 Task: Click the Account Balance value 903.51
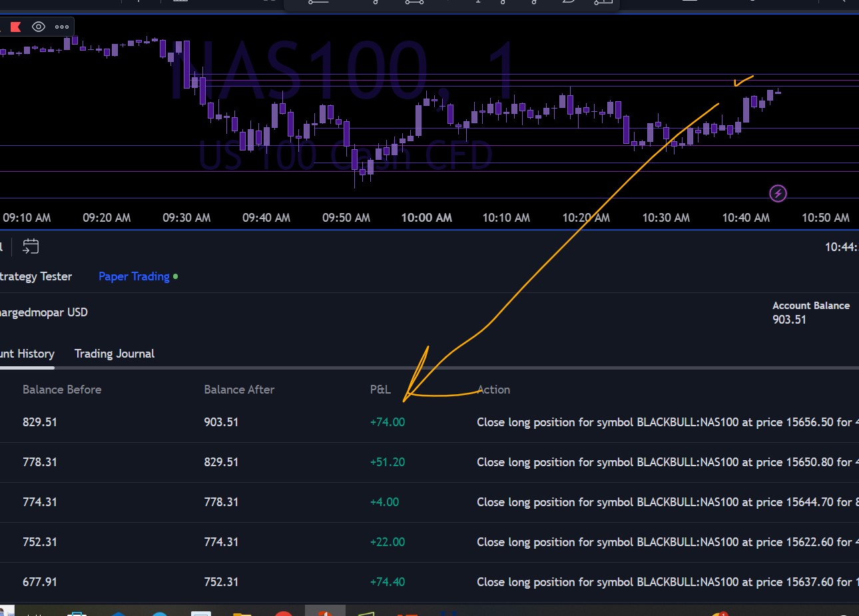coord(789,320)
